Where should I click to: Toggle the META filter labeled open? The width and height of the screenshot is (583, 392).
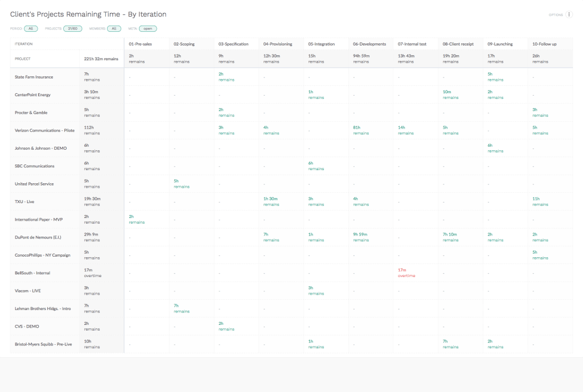tap(147, 28)
